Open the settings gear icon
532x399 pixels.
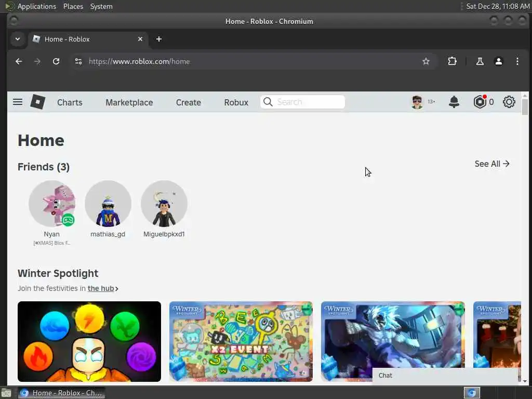509,102
